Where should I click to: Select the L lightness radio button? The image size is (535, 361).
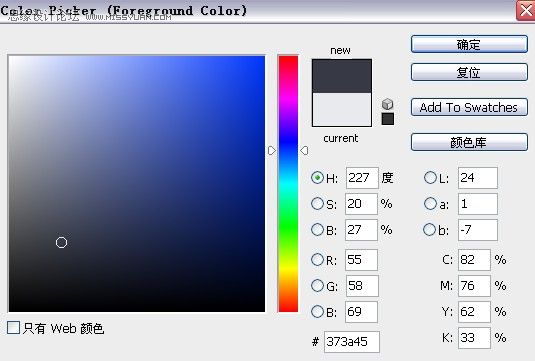430,177
